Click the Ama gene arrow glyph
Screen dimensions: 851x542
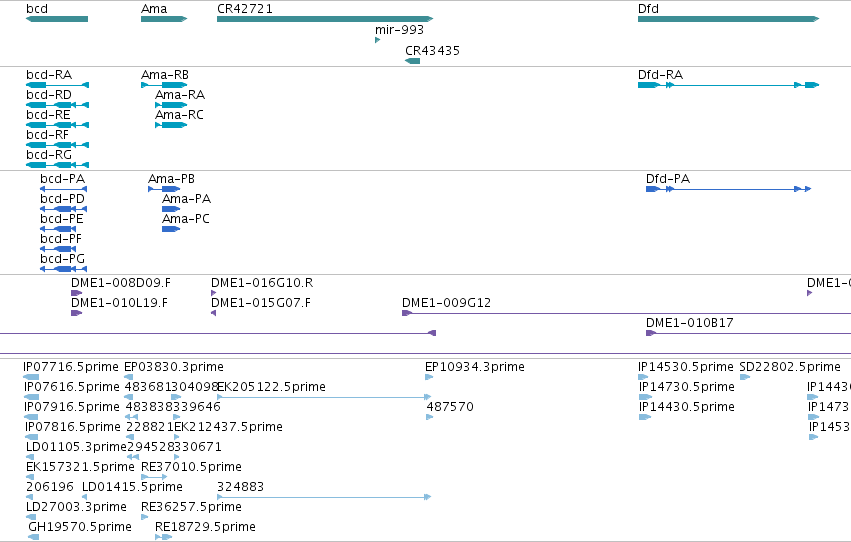pyautogui.click(x=164, y=19)
